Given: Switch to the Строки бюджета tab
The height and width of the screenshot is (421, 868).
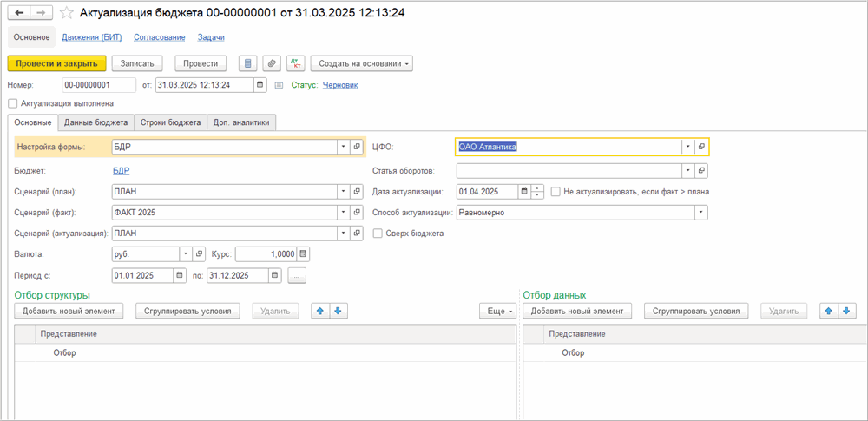Looking at the screenshot, I should tap(171, 122).
